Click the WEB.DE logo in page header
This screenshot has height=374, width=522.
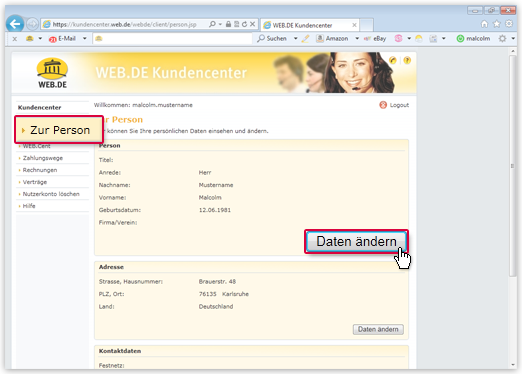52,73
